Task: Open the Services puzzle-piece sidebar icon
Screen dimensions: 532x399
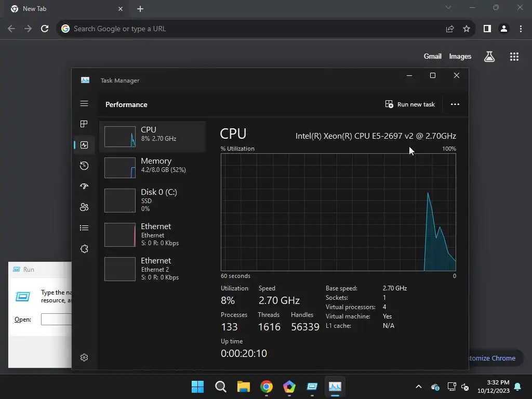Action: [84, 249]
